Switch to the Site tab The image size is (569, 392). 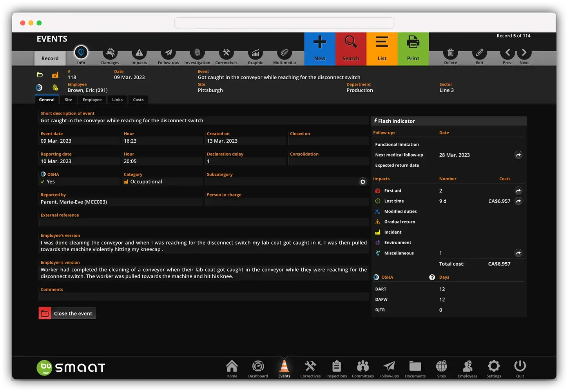point(69,100)
